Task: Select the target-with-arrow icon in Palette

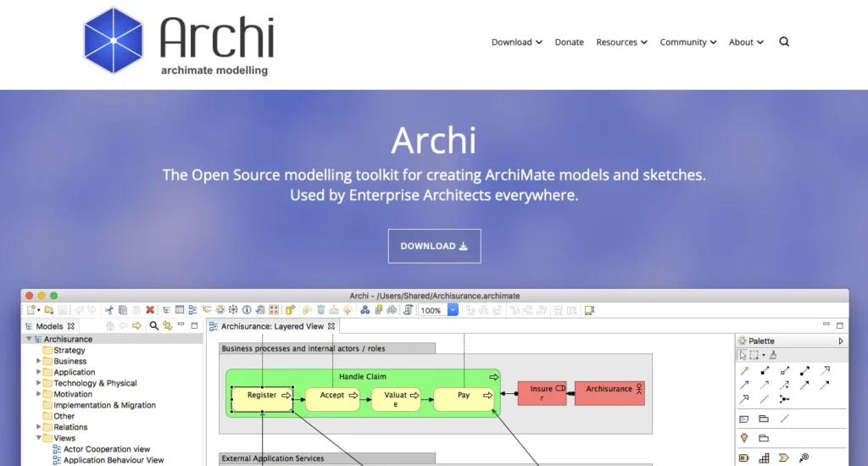Action: click(x=804, y=458)
